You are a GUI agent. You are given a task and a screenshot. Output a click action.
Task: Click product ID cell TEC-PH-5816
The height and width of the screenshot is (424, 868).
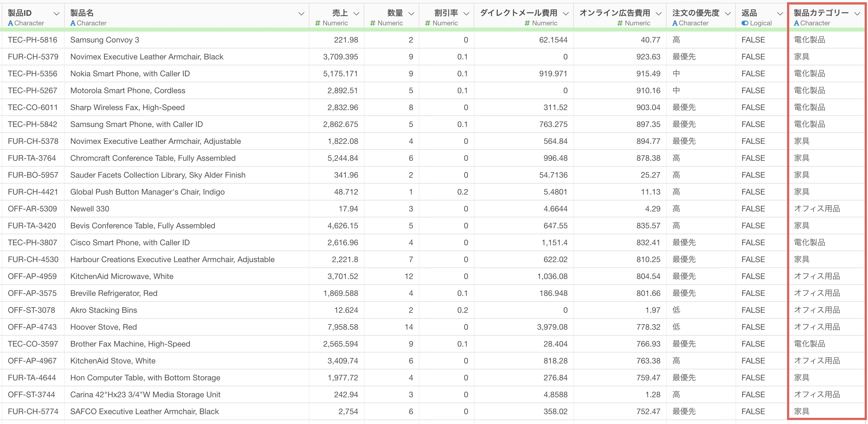(32, 40)
